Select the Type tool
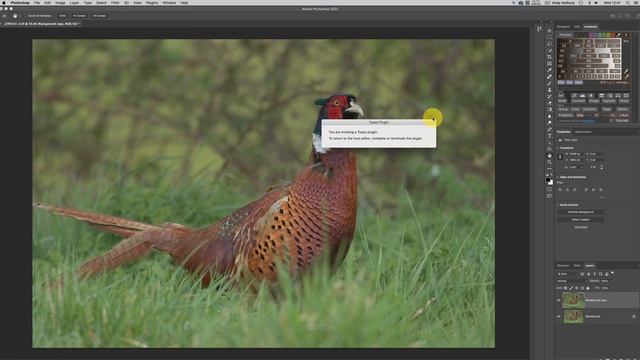The width and height of the screenshot is (640, 360). pyautogui.click(x=549, y=136)
